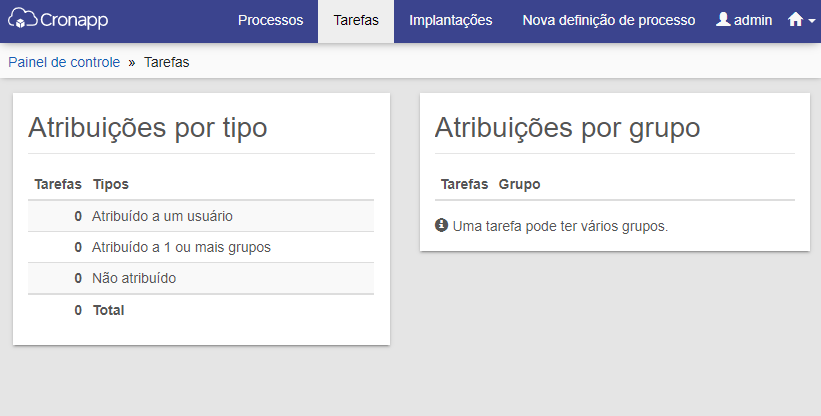Image resolution: width=821 pixels, height=416 pixels.
Task: Click the Atribuições por grupo heading
Action: point(567,127)
